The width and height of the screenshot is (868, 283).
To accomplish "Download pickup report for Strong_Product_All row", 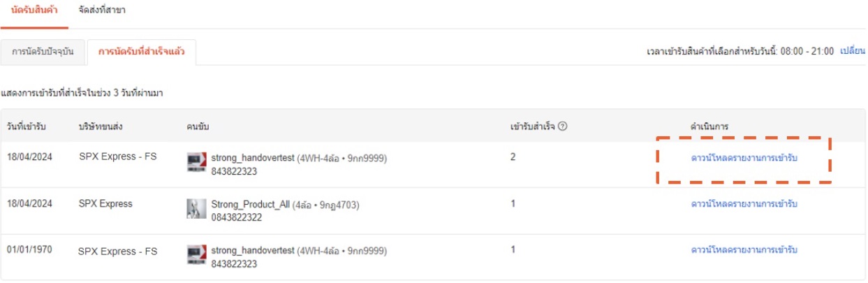I will 744,204.
